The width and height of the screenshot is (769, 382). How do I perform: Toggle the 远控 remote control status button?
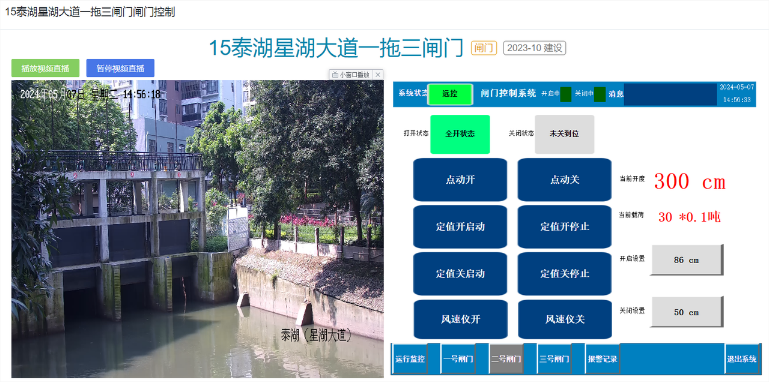(450, 94)
